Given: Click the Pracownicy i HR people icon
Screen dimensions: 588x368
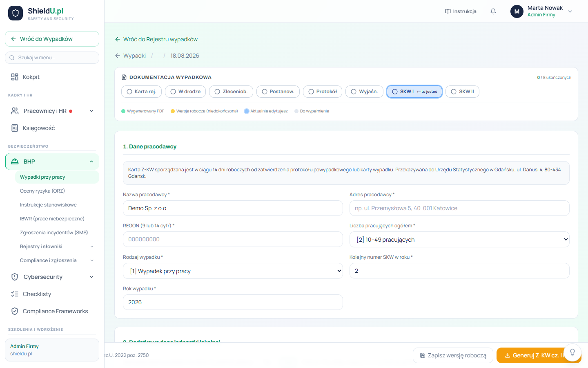Looking at the screenshot, I should 15,111.
